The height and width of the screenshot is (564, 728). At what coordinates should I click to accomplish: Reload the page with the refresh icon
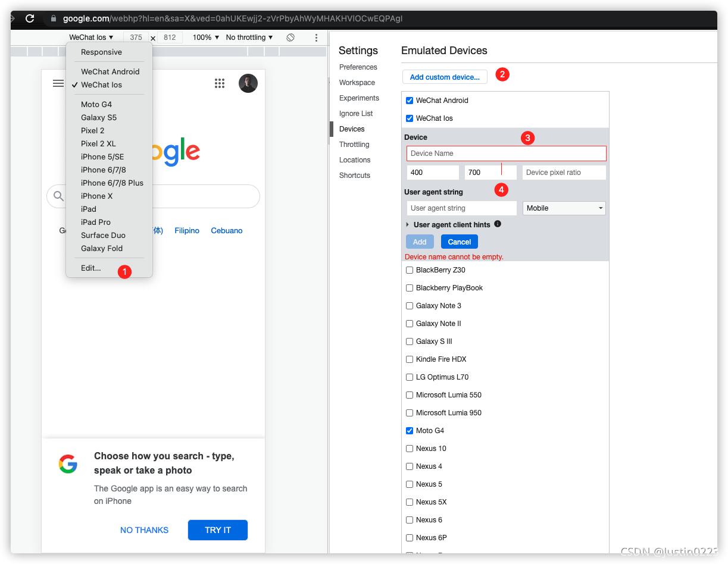point(30,18)
